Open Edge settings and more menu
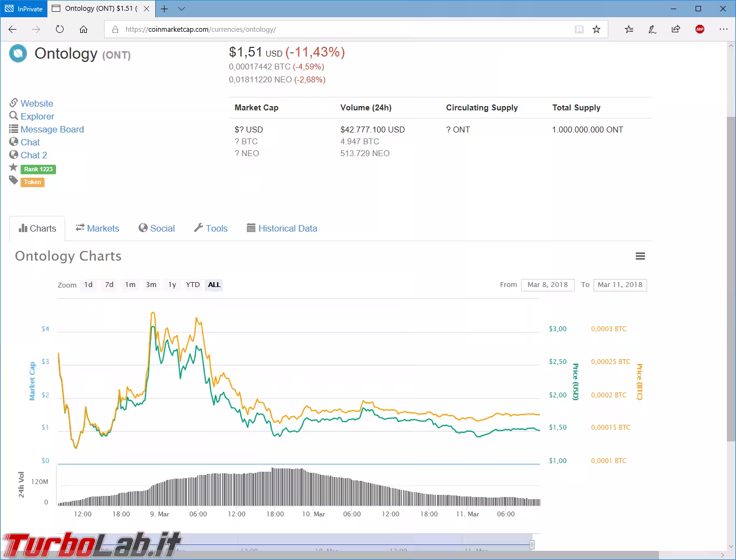 [723, 30]
